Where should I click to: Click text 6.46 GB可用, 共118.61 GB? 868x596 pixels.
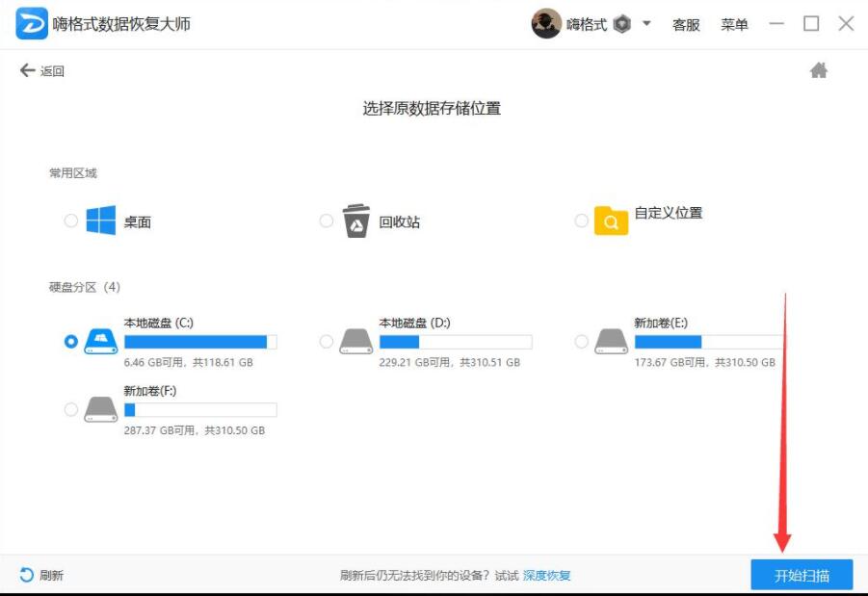tap(188, 362)
